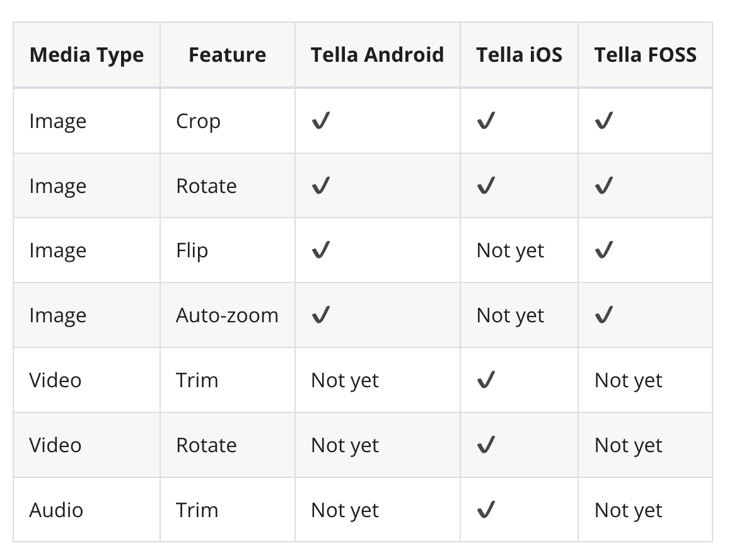This screenshot has height=560, width=744.
Task: Click Tella iOS checkmark in Audio Trim row
Action: pos(486,509)
